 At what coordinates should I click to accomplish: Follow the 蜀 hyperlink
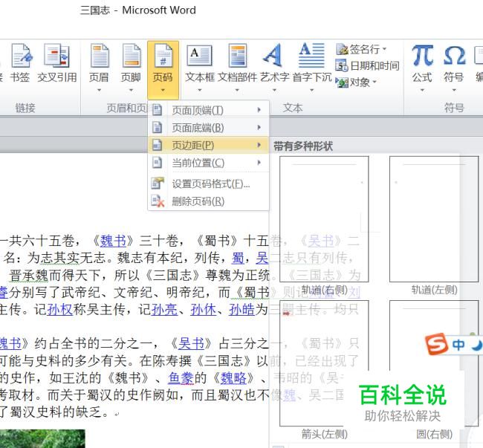pyautogui.click(x=238, y=258)
